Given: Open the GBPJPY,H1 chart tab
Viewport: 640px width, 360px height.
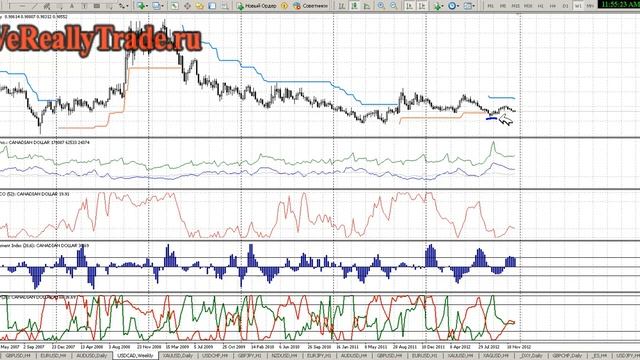Looking at the screenshot, I should (x=249, y=356).
